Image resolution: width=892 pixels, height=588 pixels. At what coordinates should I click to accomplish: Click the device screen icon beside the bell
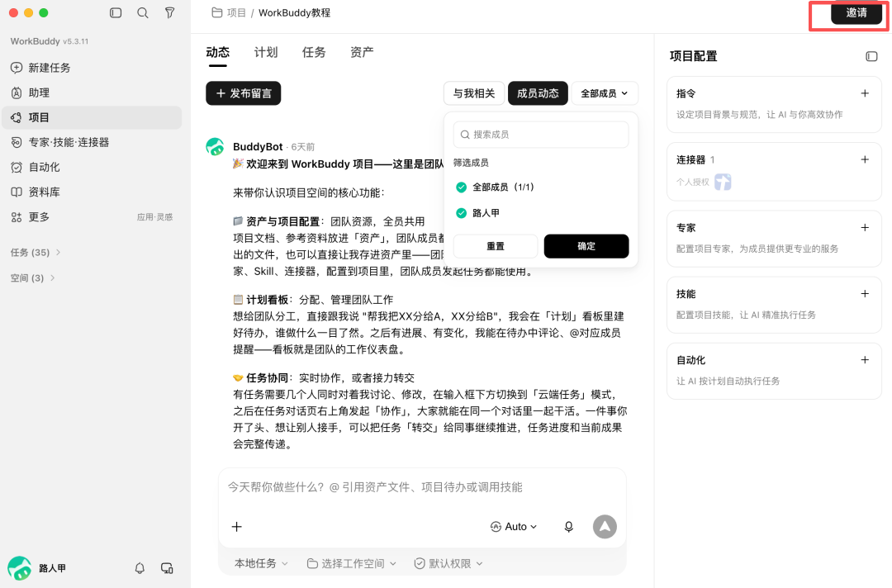coord(167,568)
